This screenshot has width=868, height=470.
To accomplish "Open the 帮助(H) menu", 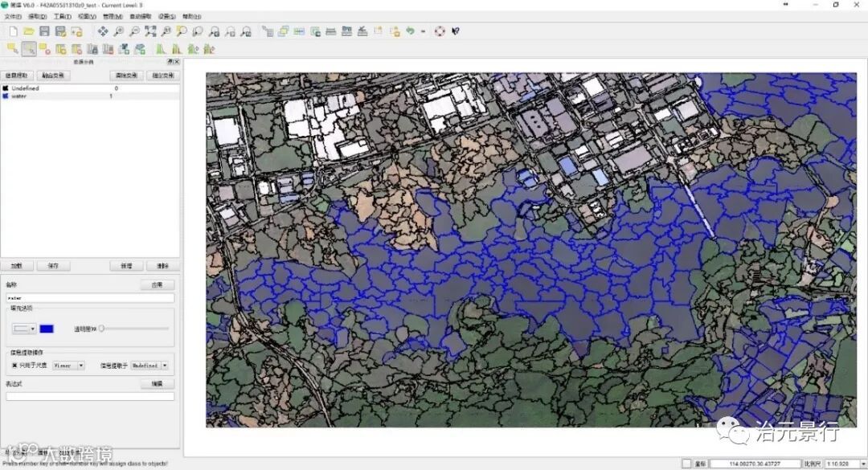I will click(x=191, y=17).
